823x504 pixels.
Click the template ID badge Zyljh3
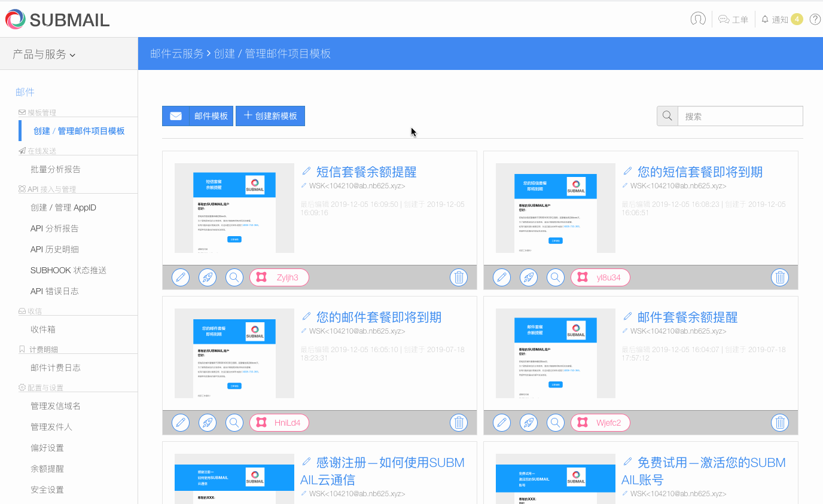pos(279,277)
